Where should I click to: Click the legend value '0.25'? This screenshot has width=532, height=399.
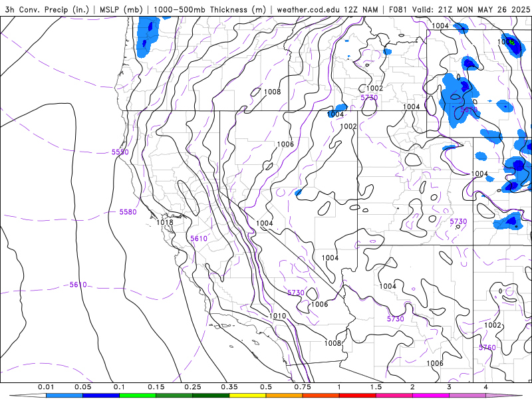193,387
